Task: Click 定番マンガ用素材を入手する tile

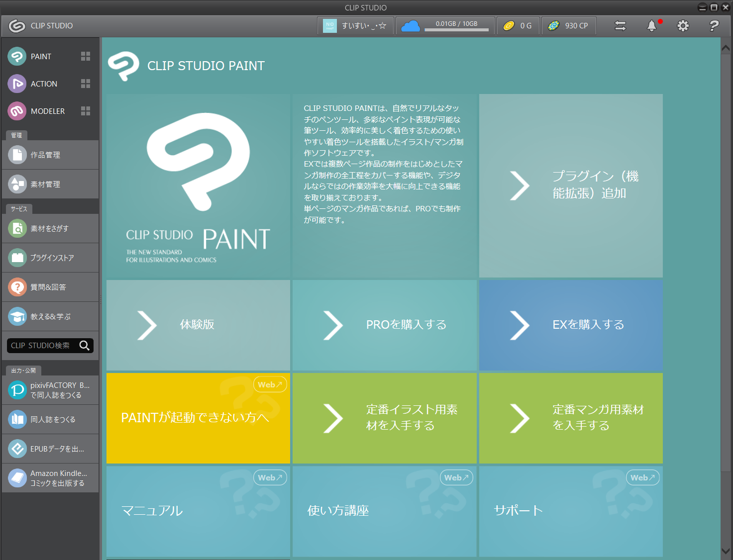Action: coord(571,418)
